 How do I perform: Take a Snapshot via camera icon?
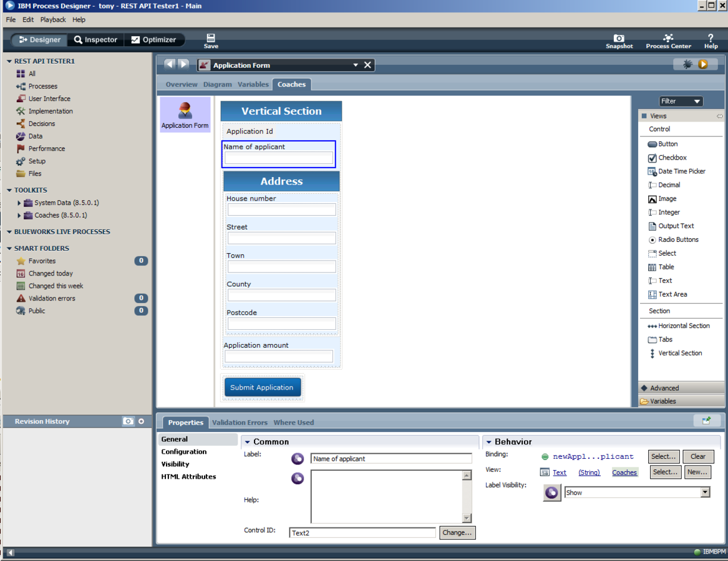[x=619, y=41]
